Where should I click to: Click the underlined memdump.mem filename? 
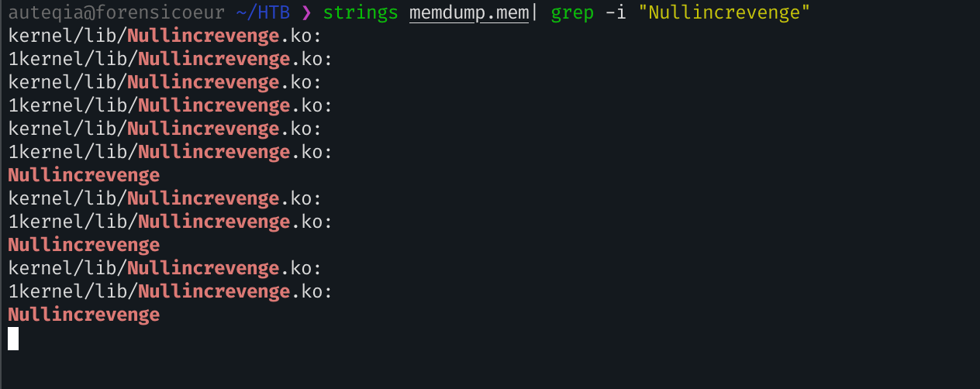[470, 12]
